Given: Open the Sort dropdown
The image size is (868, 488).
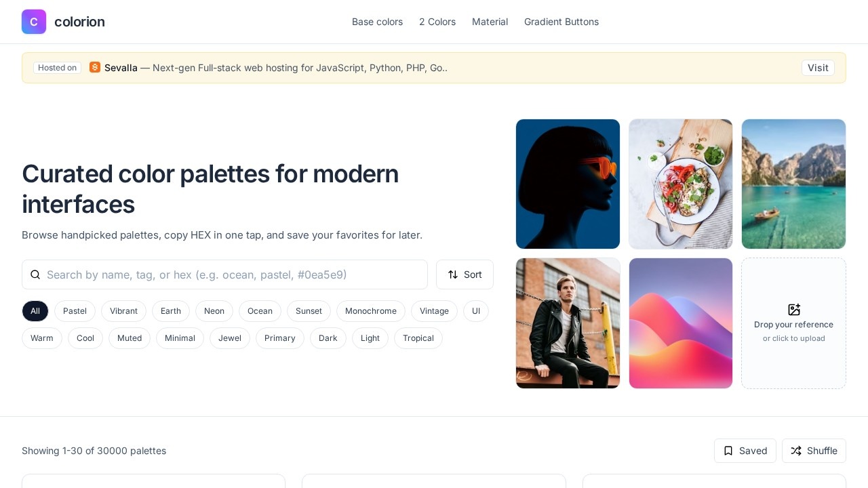Looking at the screenshot, I should click(x=465, y=274).
